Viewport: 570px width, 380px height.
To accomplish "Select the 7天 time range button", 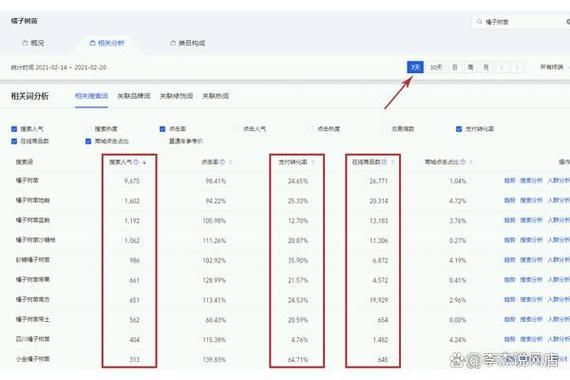I will tap(415, 67).
